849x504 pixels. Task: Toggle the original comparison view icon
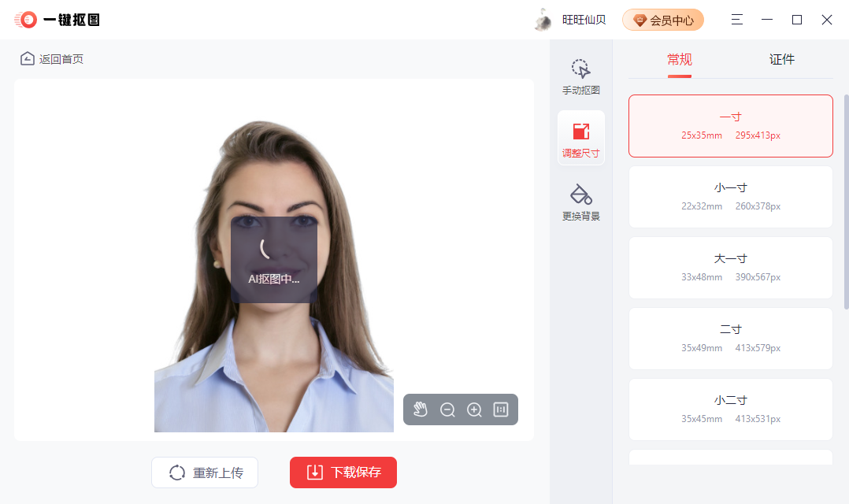coord(501,409)
